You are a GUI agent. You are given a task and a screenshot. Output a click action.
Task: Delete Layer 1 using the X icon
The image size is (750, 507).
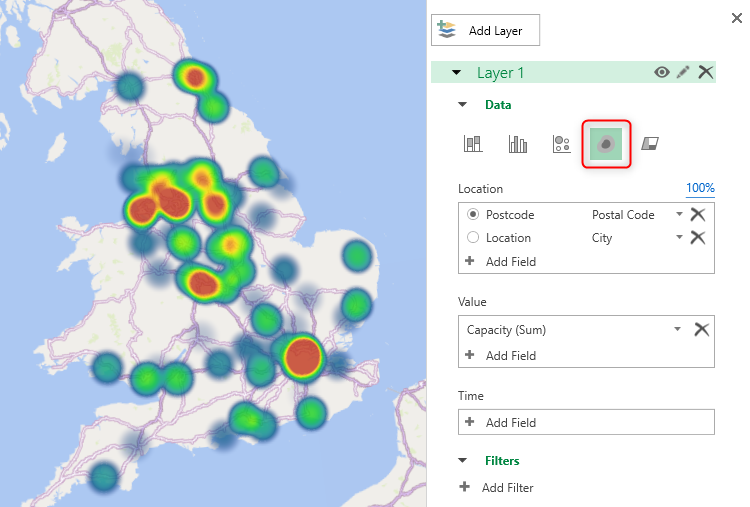[706, 72]
